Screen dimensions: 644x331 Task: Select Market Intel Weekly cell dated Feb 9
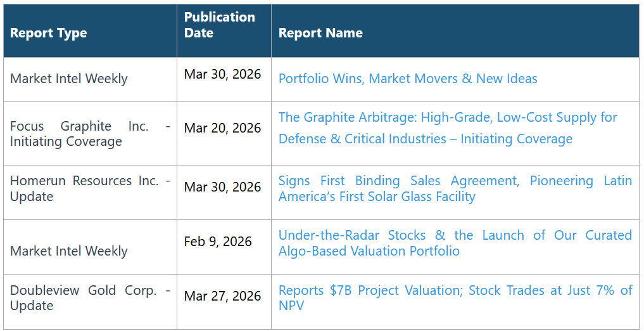69,251
